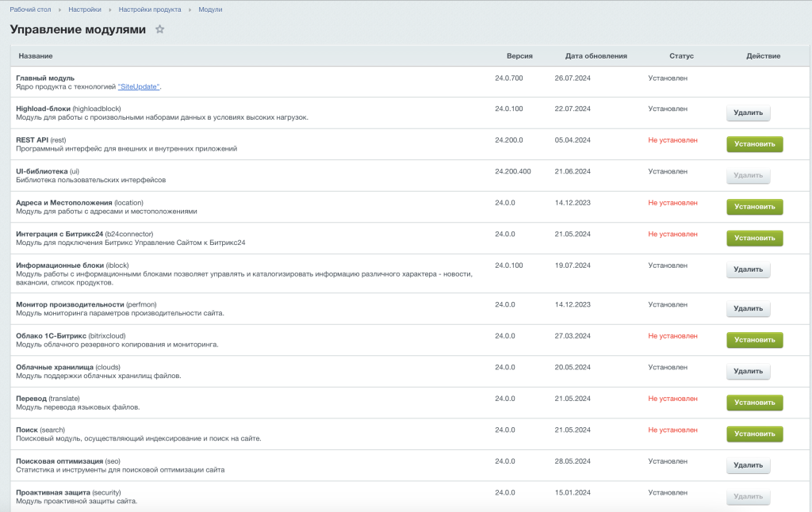Remove the Highload-блоки module

pyautogui.click(x=749, y=113)
